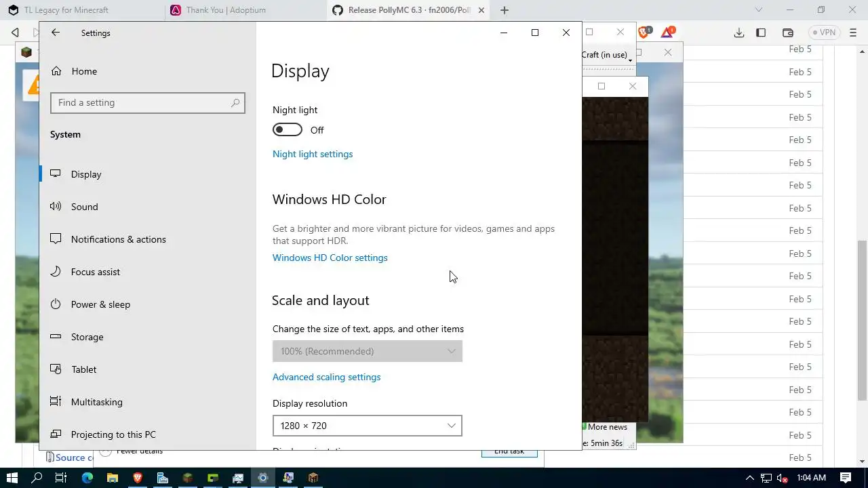Click the End task button
868x488 pixels.
[x=509, y=452]
